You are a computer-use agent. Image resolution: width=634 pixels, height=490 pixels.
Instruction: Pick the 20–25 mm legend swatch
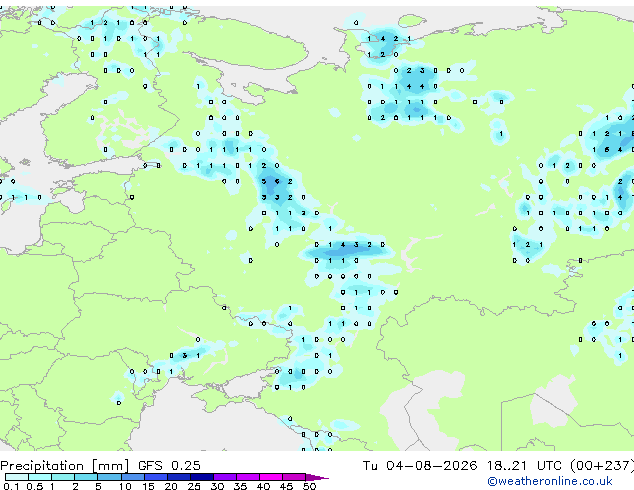coord(179,477)
